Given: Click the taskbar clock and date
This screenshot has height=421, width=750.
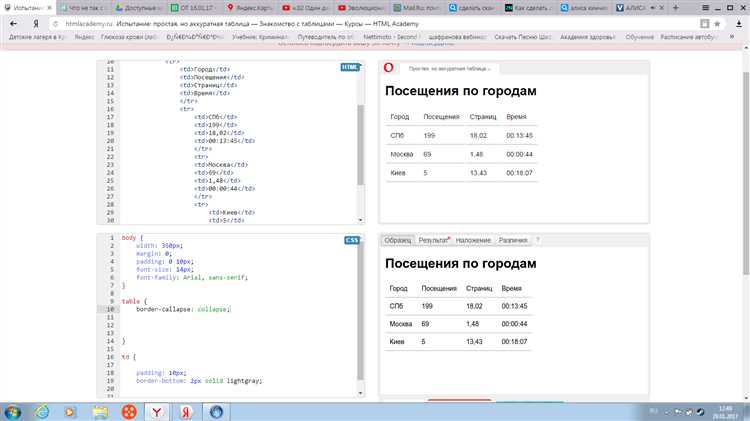Looking at the screenshot, I should click(725, 412).
